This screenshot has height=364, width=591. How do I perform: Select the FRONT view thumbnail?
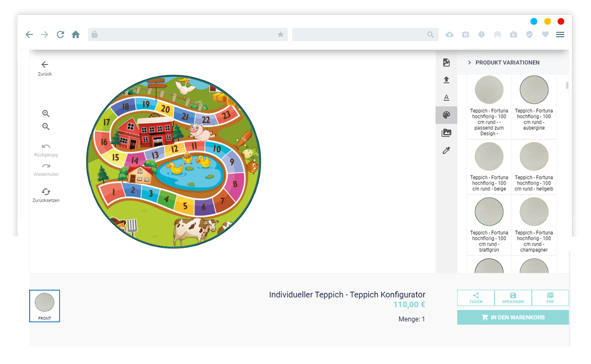click(x=45, y=306)
